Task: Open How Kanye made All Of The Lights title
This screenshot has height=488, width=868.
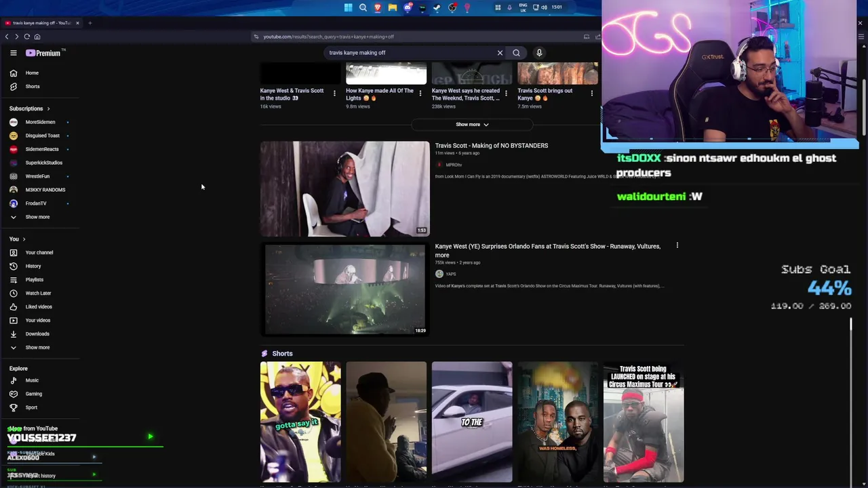Action: coord(379,94)
